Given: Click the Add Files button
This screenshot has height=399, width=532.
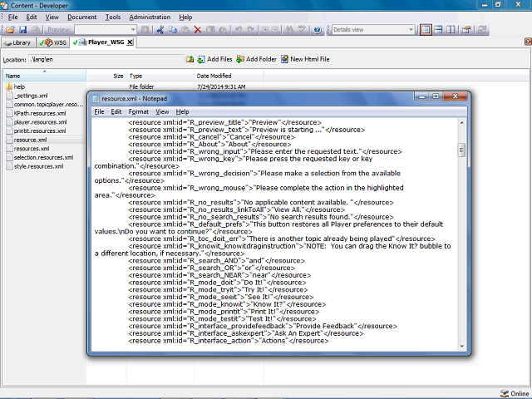Looking at the screenshot, I should (x=214, y=59).
